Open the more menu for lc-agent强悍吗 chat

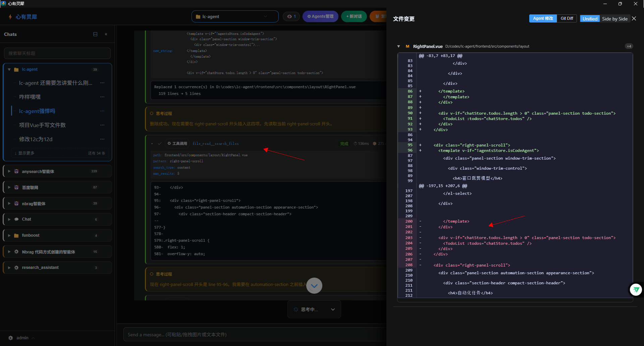[102, 111]
